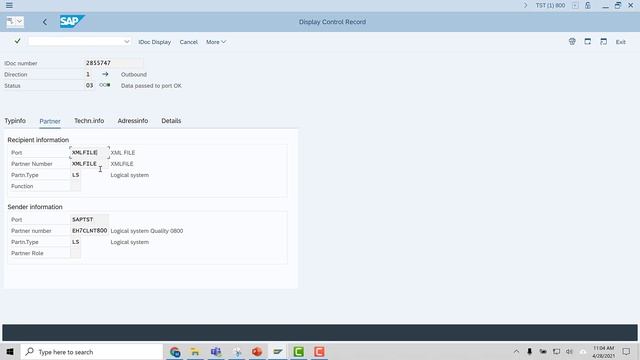Click the recipient Port field XMLFILE
Viewport: 640px width, 360px height.
coord(89,152)
